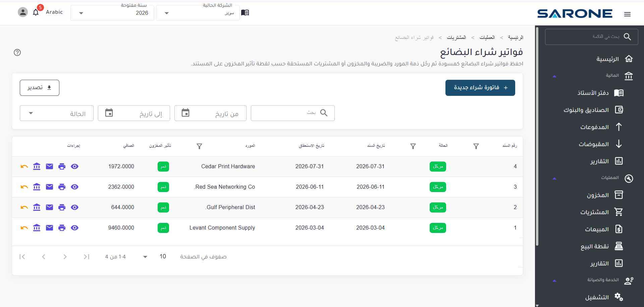
Task: Click the book icon beside current company
Action: (x=245, y=12)
